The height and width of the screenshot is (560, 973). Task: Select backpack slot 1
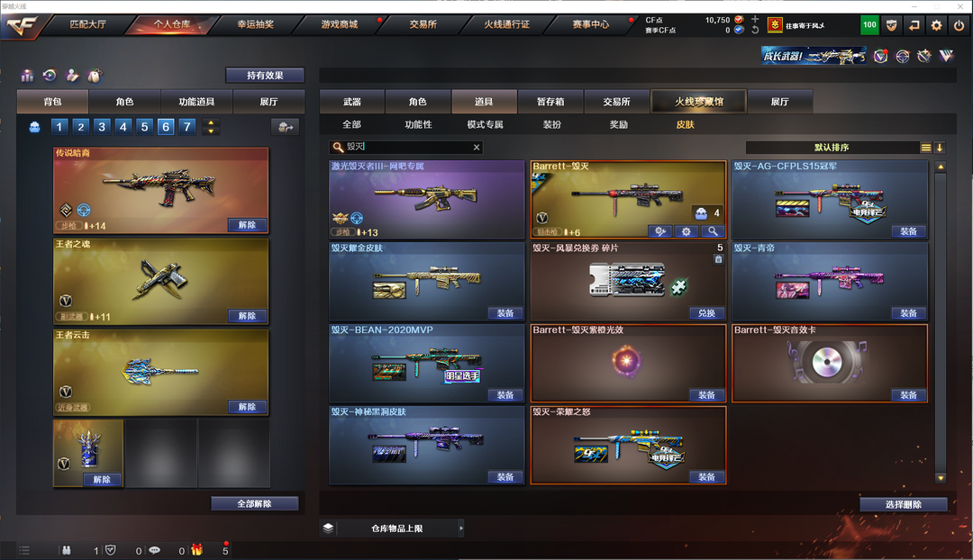tap(59, 127)
